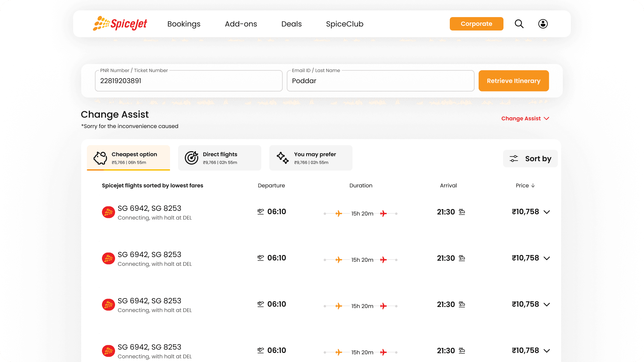The image size is (644, 362).
Task: Click first flight's SpiceJet round logo
Action: 108,212
